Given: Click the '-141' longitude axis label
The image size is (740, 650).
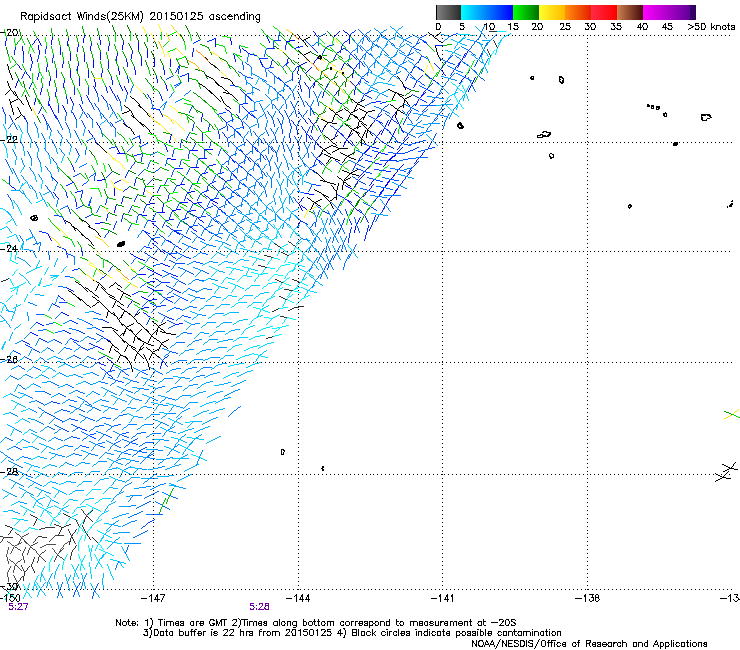Looking at the screenshot, I should [x=443, y=598].
